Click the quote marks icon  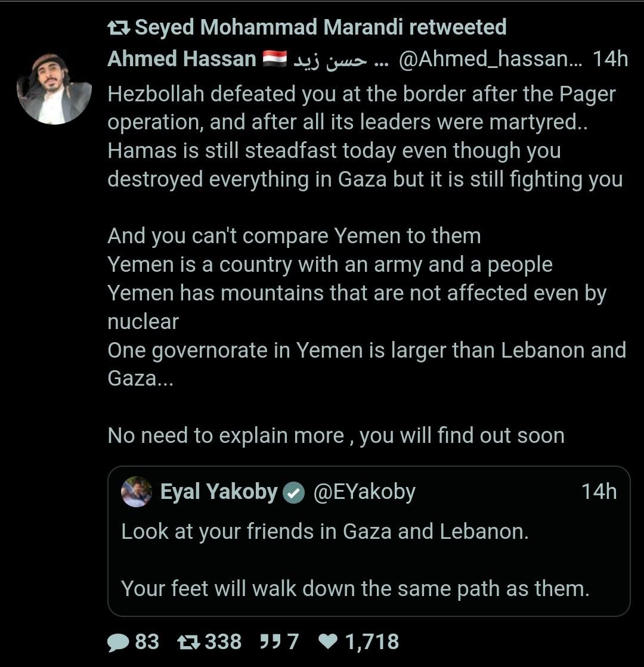point(271,642)
